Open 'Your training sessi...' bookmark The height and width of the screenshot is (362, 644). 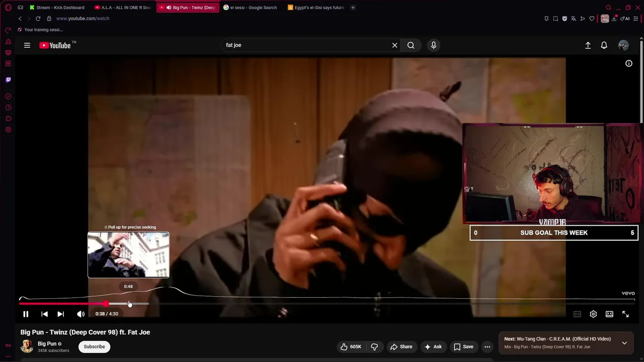pyautogui.click(x=40, y=30)
